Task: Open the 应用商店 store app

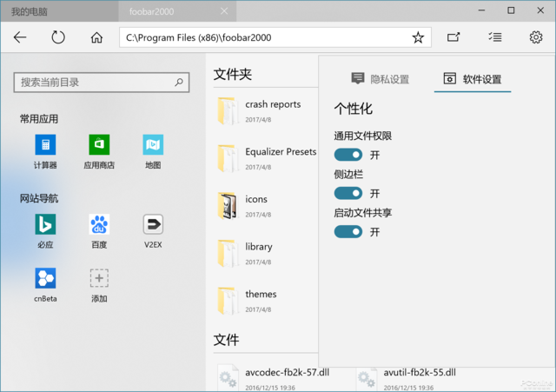Action: tap(99, 151)
